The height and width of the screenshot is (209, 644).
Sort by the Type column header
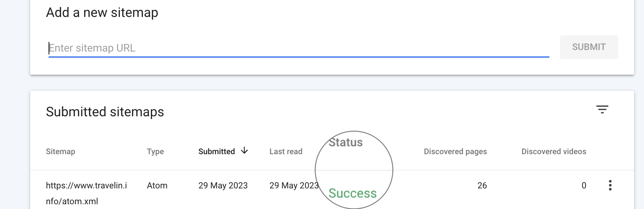(155, 152)
